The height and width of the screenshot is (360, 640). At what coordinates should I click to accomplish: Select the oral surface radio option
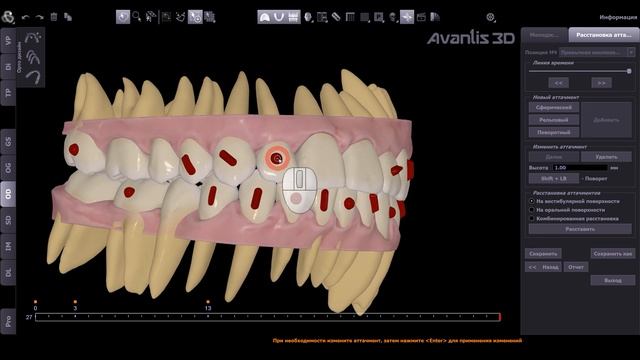pyautogui.click(x=532, y=210)
